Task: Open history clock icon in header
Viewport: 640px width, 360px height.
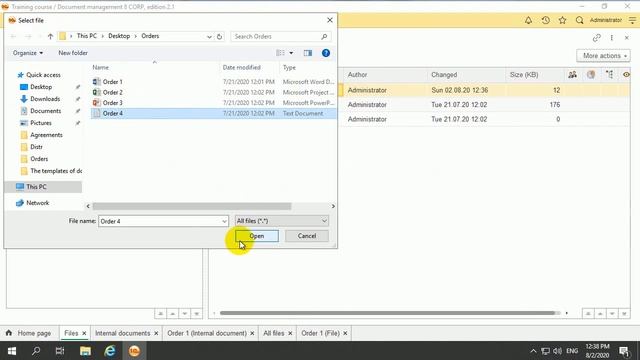Action: (545, 20)
